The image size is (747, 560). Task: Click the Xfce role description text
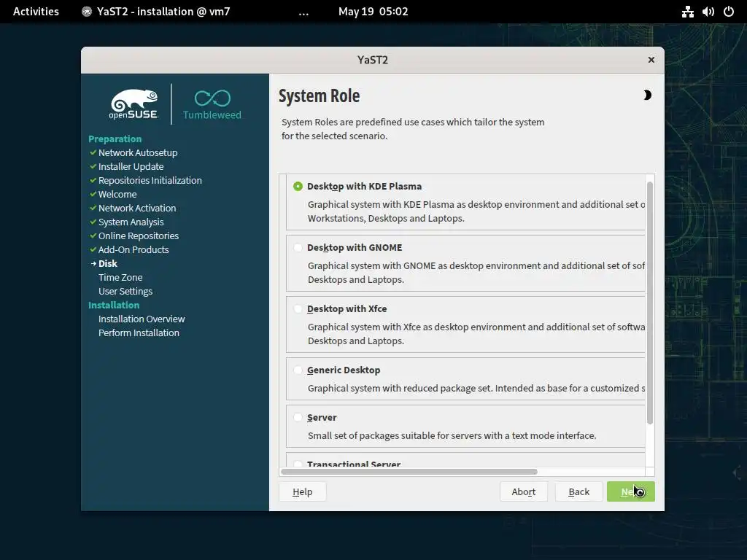(476, 334)
